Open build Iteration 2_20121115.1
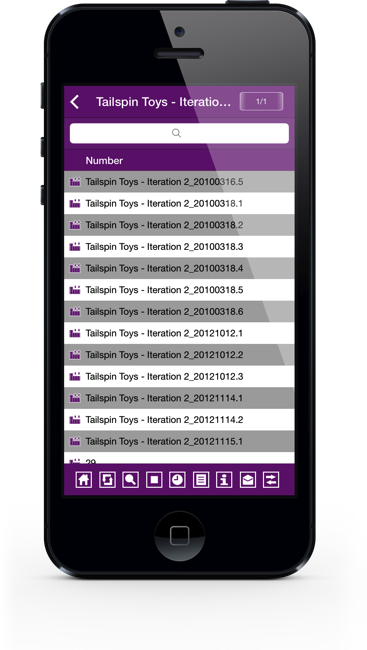Viewport: 367px width, 650px height. pos(179,441)
